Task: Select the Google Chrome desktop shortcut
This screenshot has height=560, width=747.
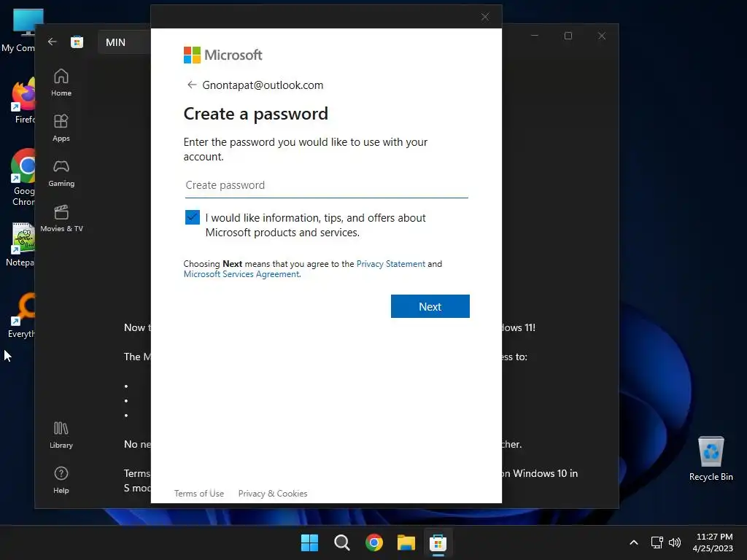Action: [x=23, y=177]
